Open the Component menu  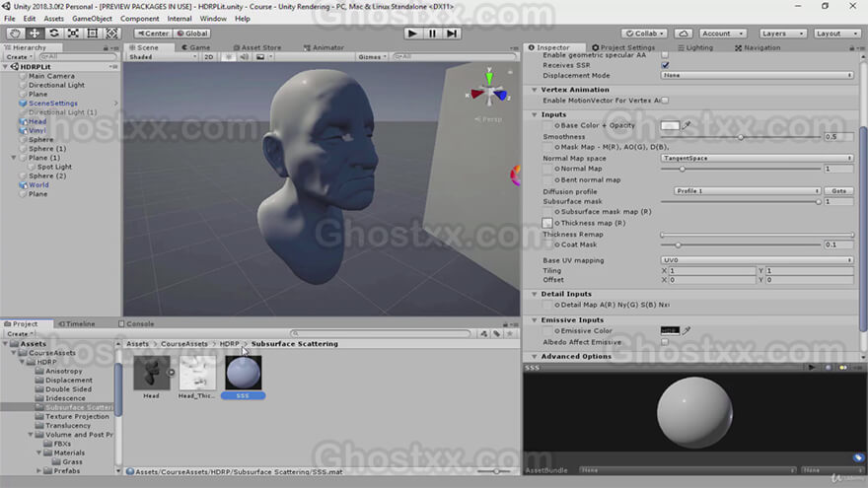[139, 19]
